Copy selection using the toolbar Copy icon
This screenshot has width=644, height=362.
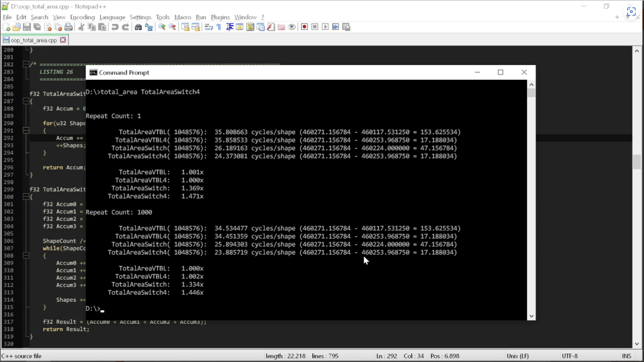[x=92, y=27]
